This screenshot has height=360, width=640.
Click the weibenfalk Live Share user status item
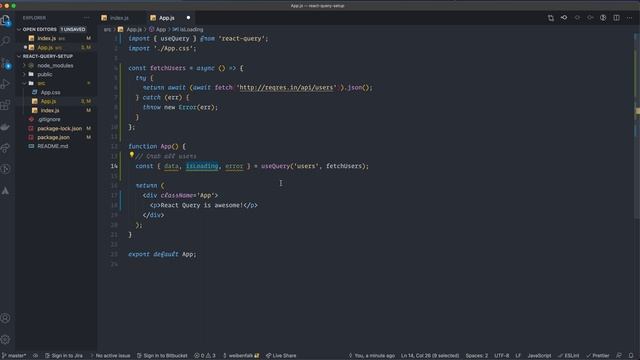point(241,356)
